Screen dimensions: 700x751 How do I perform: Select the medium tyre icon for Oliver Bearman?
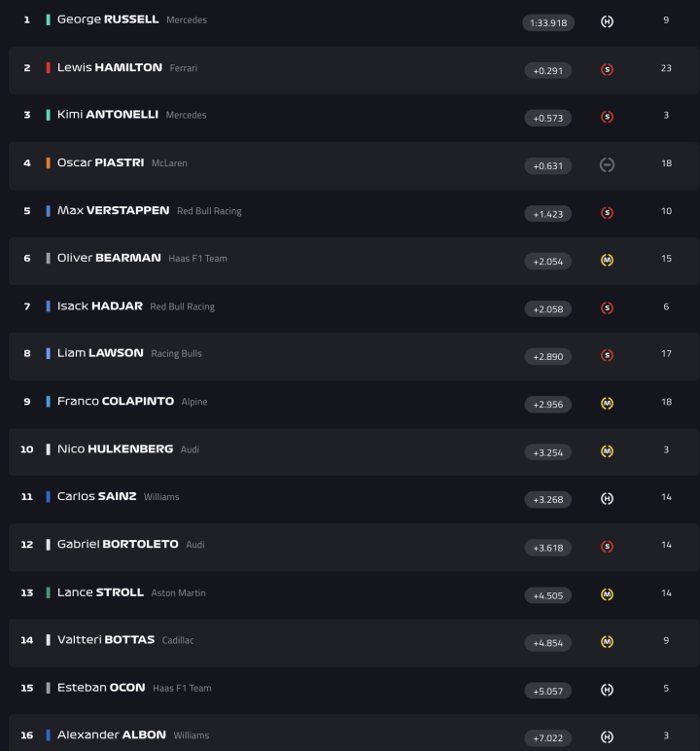(607, 260)
